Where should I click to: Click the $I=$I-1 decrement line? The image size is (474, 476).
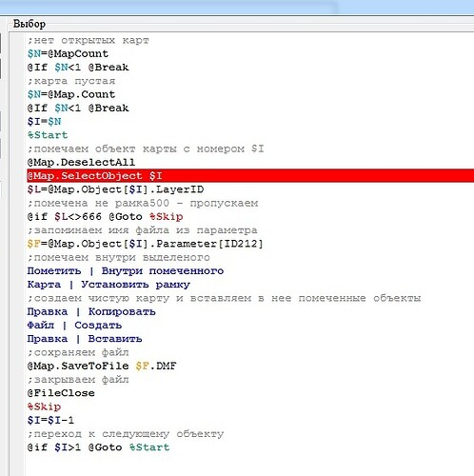click(50, 421)
